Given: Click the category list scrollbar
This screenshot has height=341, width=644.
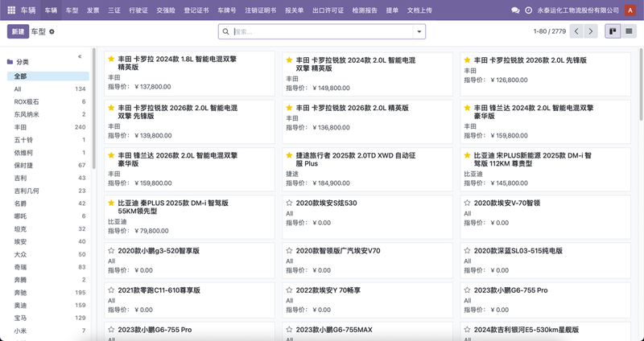Looking at the screenshot, I should pyautogui.click(x=93, y=121).
